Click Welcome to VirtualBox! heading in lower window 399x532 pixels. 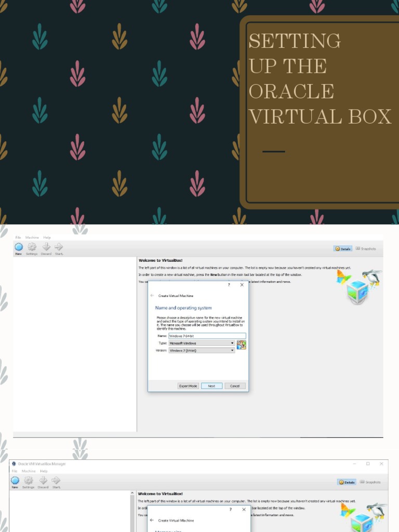[x=160, y=494]
